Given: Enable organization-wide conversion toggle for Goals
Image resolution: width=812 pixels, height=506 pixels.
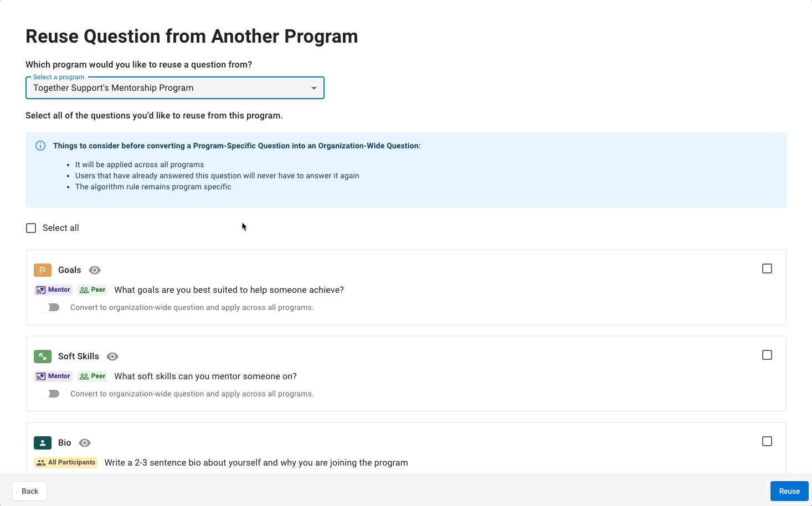Looking at the screenshot, I should tap(50, 307).
